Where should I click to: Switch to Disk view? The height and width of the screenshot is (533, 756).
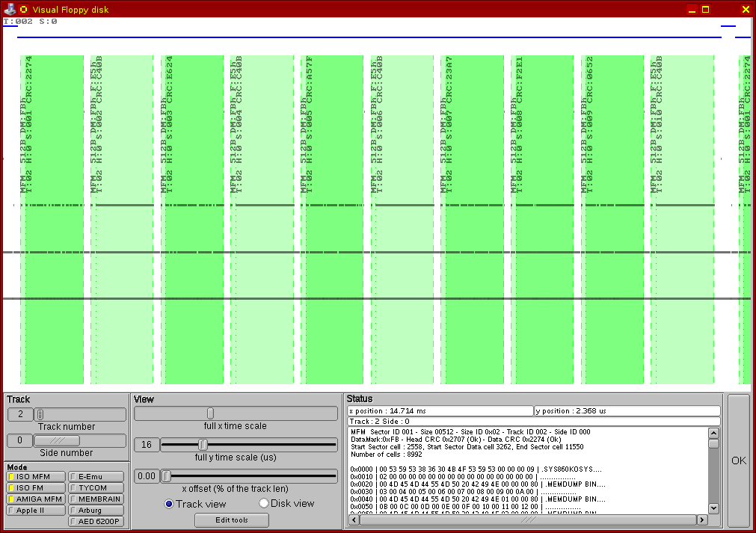tap(263, 504)
